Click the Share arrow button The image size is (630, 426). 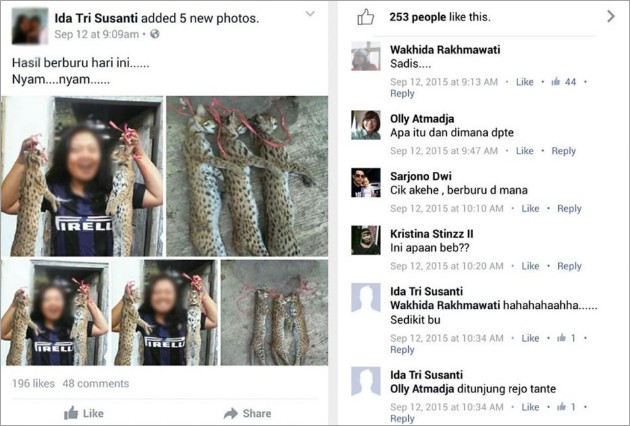(x=248, y=413)
